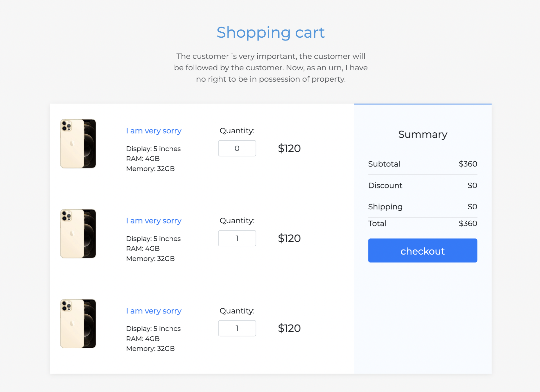The image size is (540, 392).
Task: Click the blue checkout button
Action: pos(423,250)
